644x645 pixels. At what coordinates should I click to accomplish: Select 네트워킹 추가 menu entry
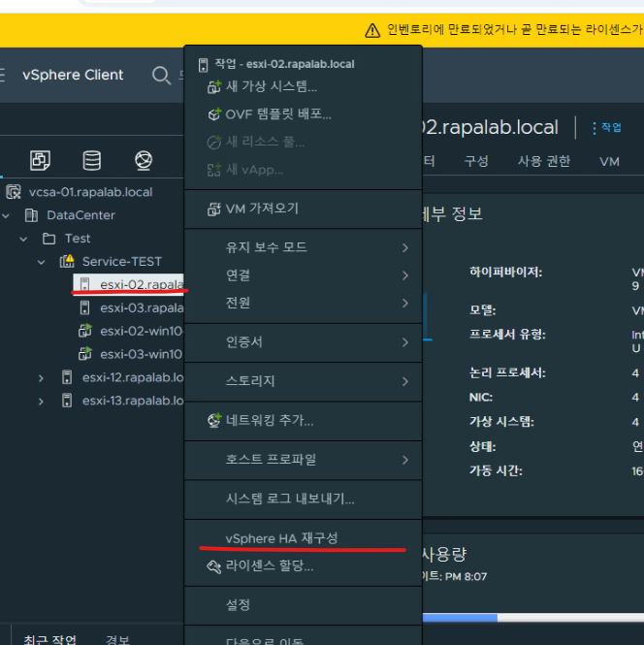(304, 420)
